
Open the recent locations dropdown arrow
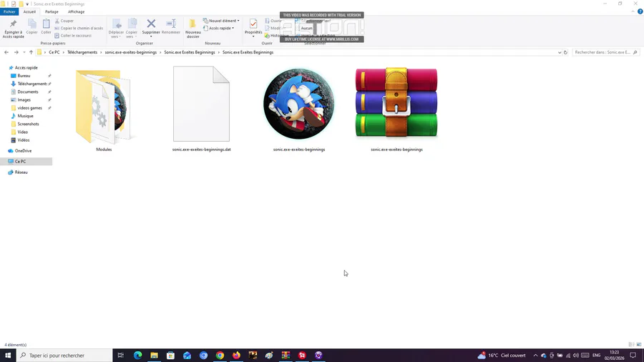(x=24, y=52)
